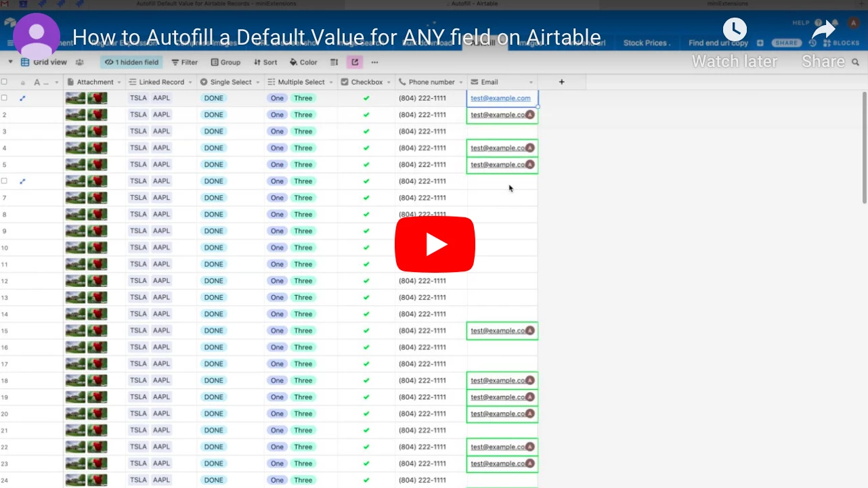Open test@example.com link in first row
The width and height of the screenshot is (868, 488).
click(500, 98)
